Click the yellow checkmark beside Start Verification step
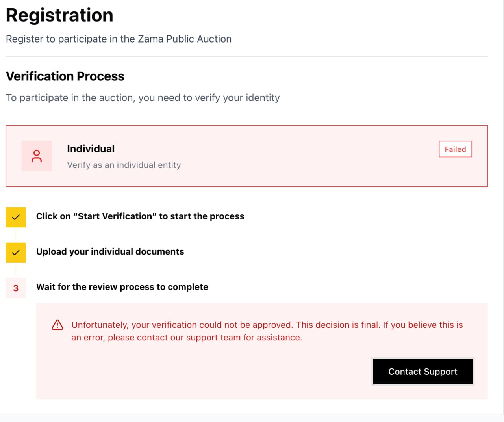 coord(16,217)
